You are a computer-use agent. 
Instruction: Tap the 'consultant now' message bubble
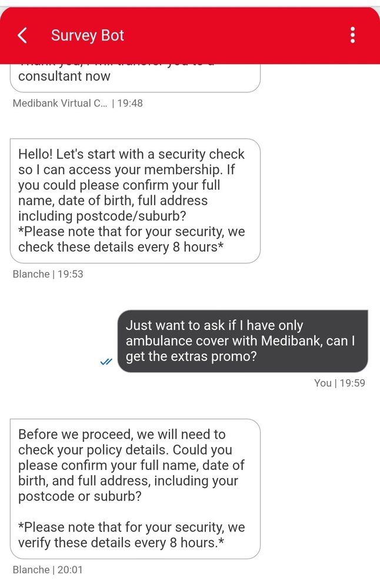pyautogui.click(x=135, y=78)
